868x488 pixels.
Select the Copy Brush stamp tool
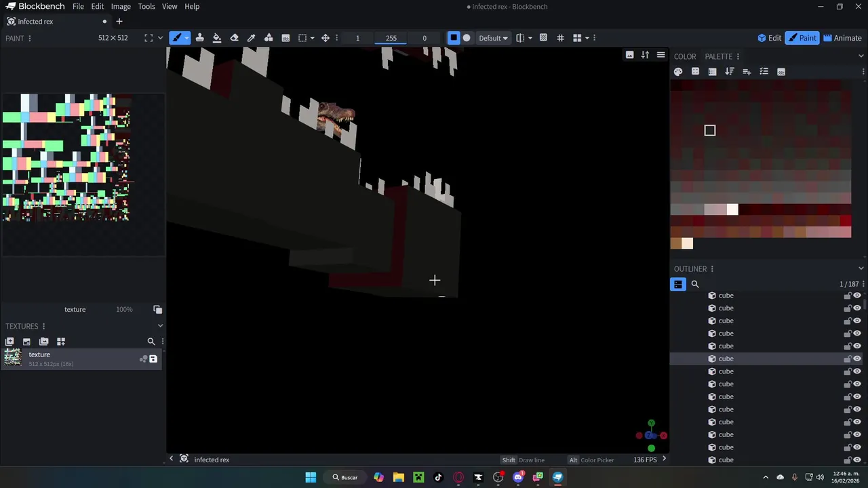point(200,38)
